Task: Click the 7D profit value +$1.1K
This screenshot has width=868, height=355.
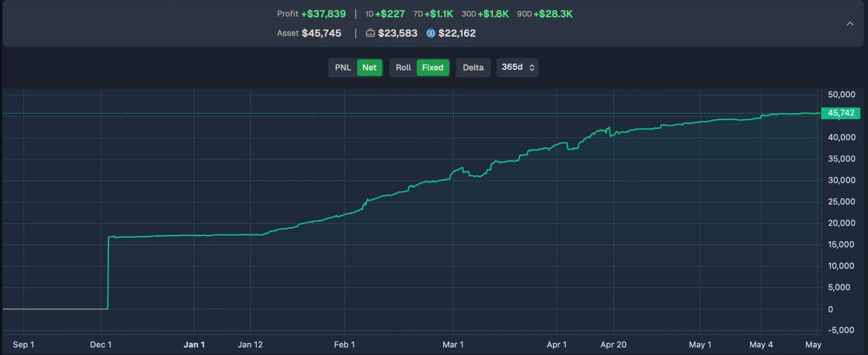Action: (x=439, y=14)
